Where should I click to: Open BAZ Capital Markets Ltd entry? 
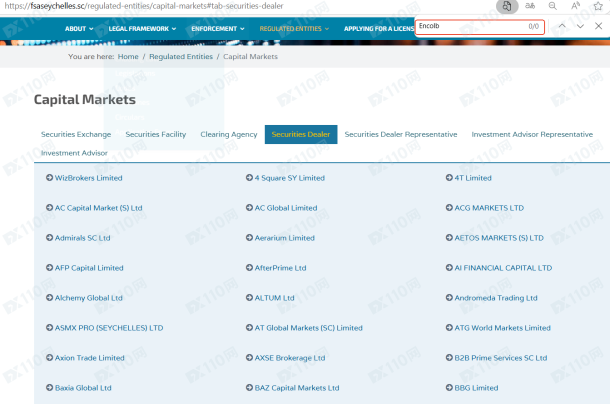pyautogui.click(x=296, y=388)
